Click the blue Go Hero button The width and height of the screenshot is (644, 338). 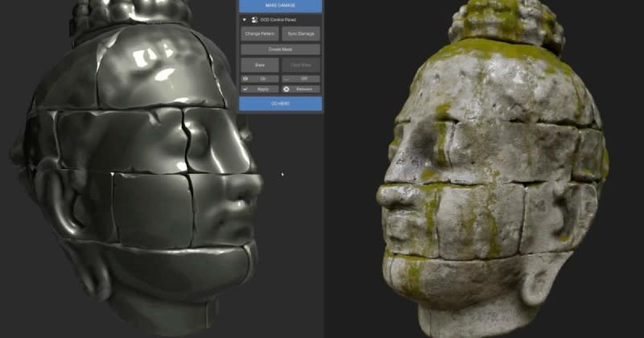click(280, 103)
